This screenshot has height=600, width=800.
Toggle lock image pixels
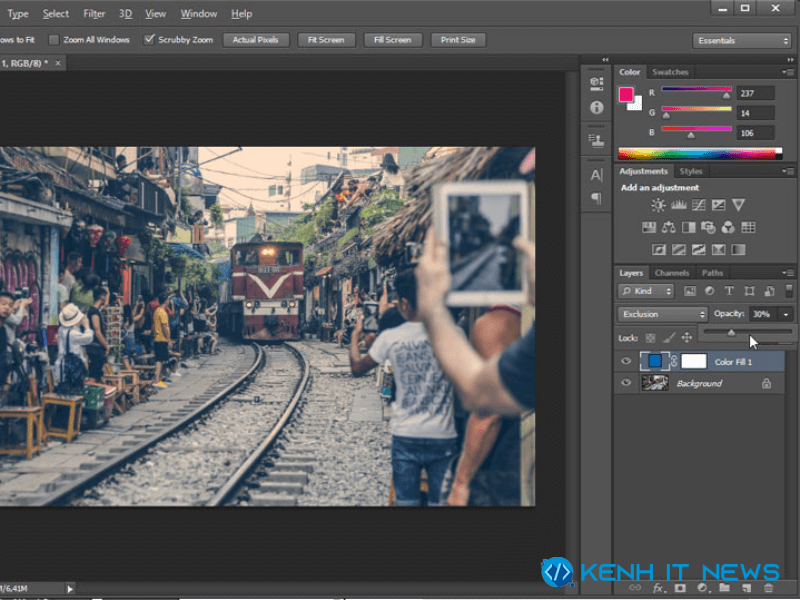pos(669,338)
